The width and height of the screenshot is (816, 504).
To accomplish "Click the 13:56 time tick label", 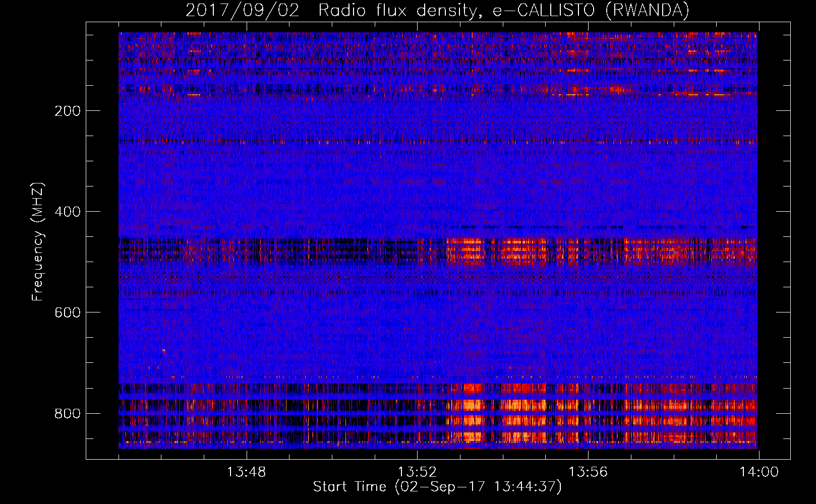I will (x=588, y=472).
